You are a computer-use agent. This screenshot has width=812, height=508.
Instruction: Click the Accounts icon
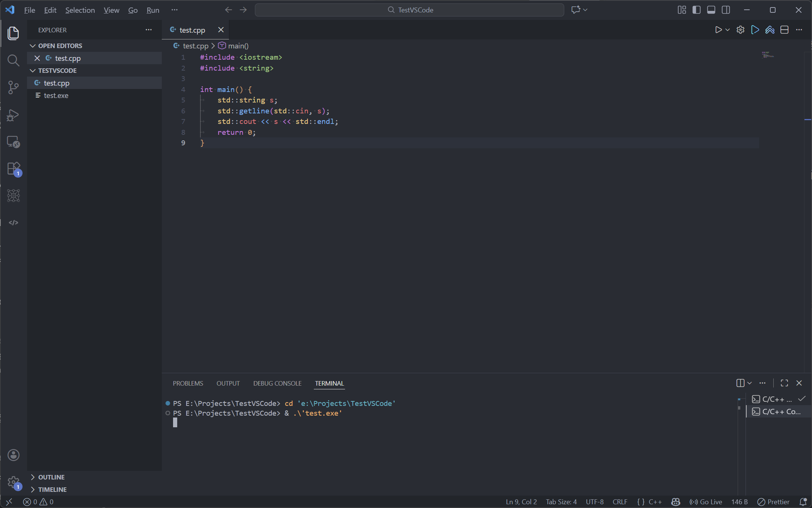coord(13,455)
